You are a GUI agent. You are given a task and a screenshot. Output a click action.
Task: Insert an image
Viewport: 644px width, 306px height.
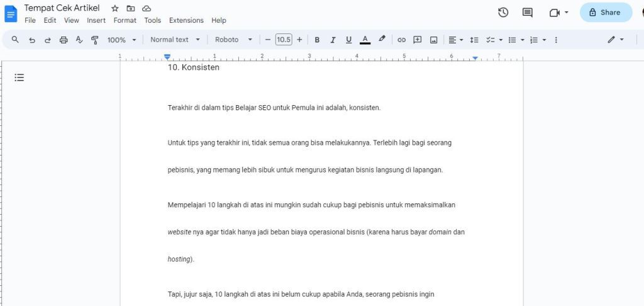point(433,40)
